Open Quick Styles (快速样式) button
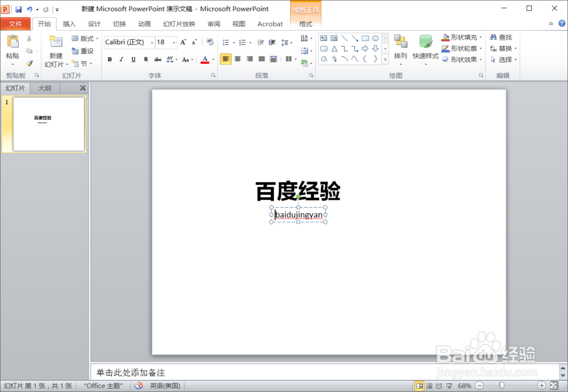The height and width of the screenshot is (392, 568). coord(425,50)
